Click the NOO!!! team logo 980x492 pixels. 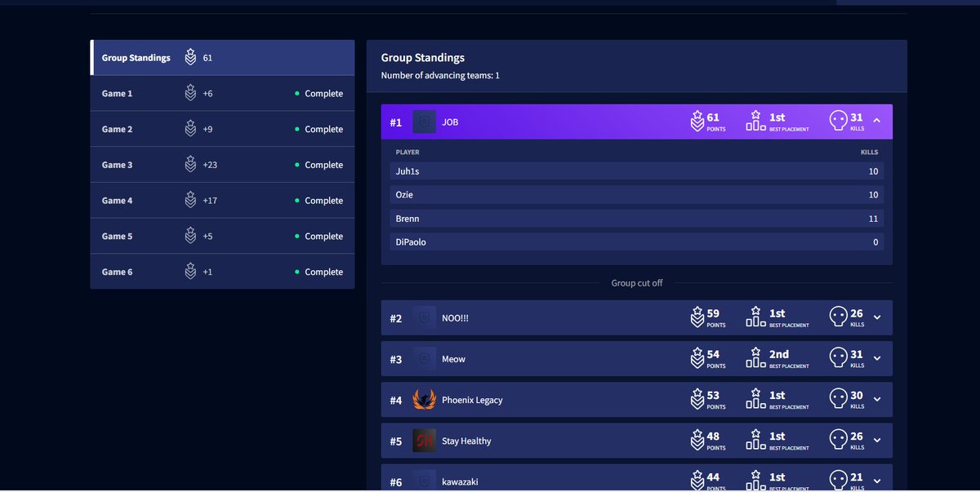[424, 318]
